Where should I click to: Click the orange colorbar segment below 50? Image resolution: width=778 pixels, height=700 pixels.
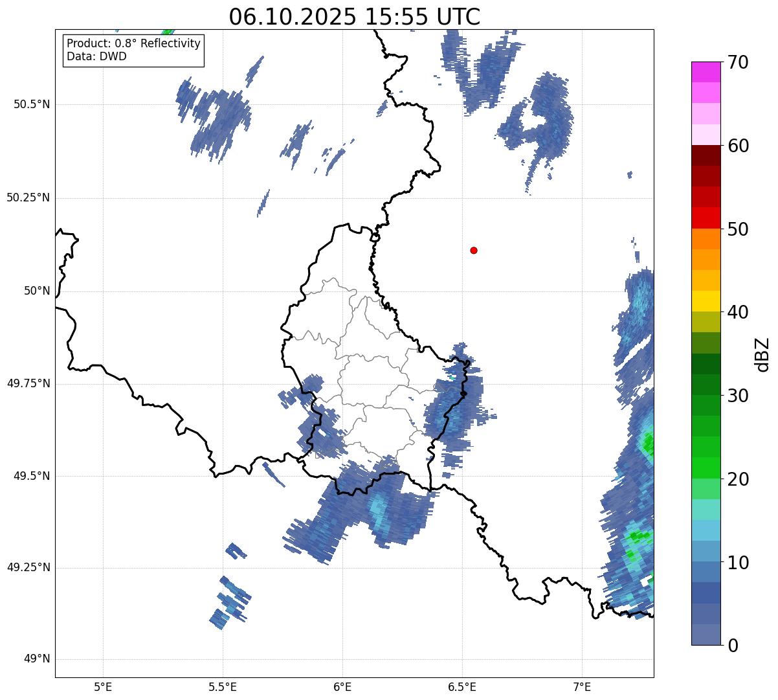point(706,239)
